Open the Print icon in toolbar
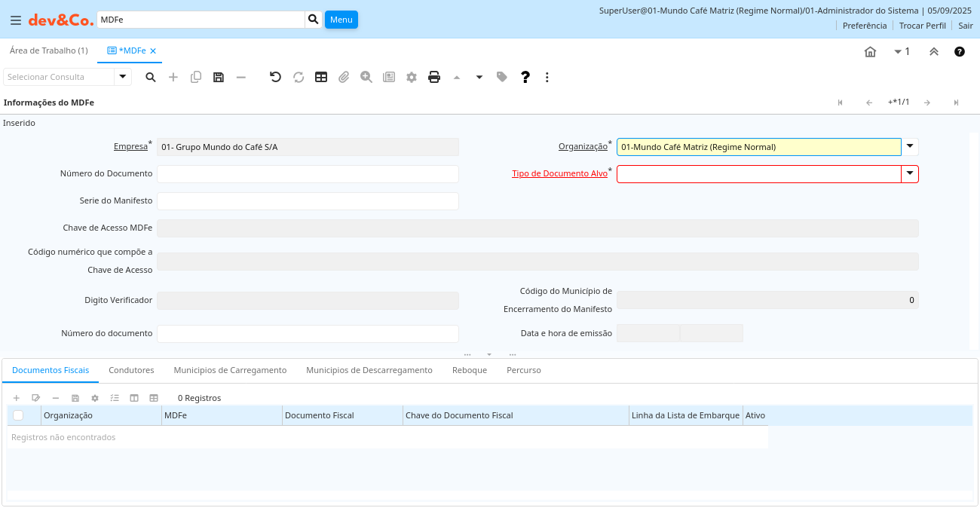Viewport: 980px width, 508px height. click(x=434, y=77)
